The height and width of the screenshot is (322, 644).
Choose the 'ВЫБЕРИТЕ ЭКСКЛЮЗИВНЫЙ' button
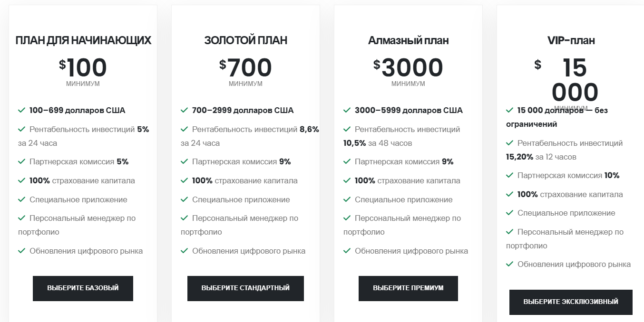coord(571,302)
